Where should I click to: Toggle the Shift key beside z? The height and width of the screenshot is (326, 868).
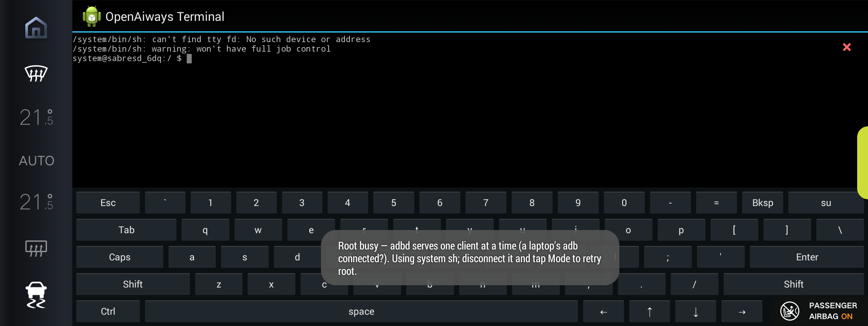tap(133, 284)
